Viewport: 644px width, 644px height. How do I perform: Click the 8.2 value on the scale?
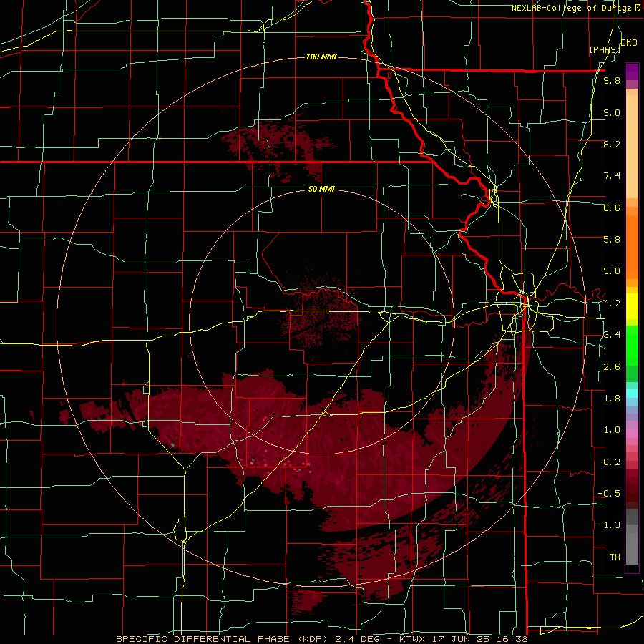pos(612,144)
